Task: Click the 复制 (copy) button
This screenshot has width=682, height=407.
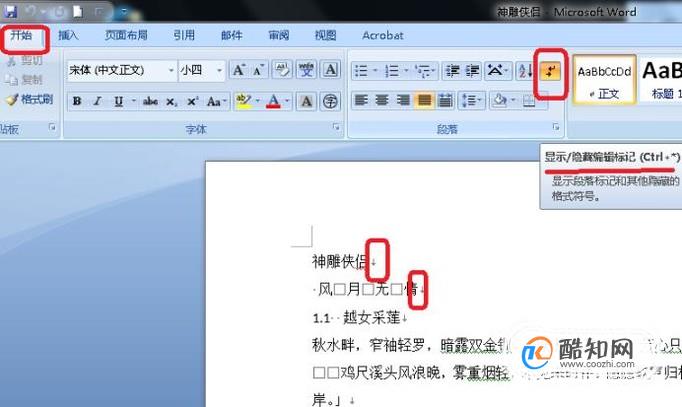Action: (24, 80)
